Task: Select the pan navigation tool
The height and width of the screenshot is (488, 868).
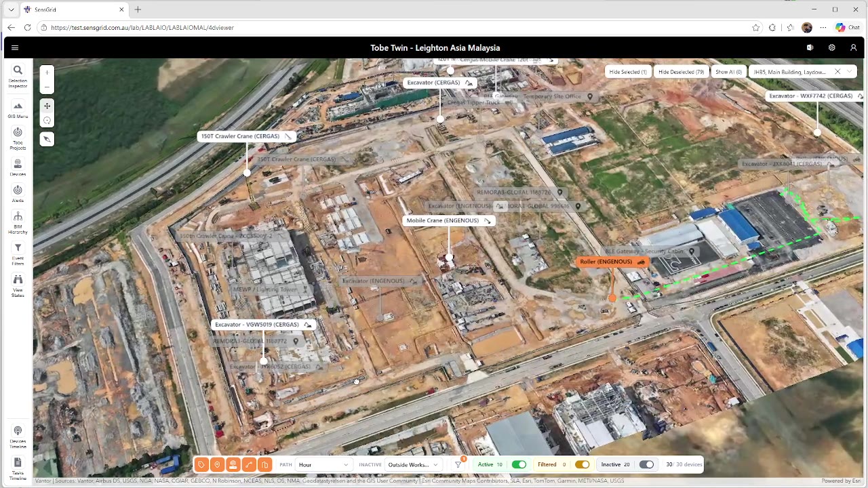Action: click(47, 106)
